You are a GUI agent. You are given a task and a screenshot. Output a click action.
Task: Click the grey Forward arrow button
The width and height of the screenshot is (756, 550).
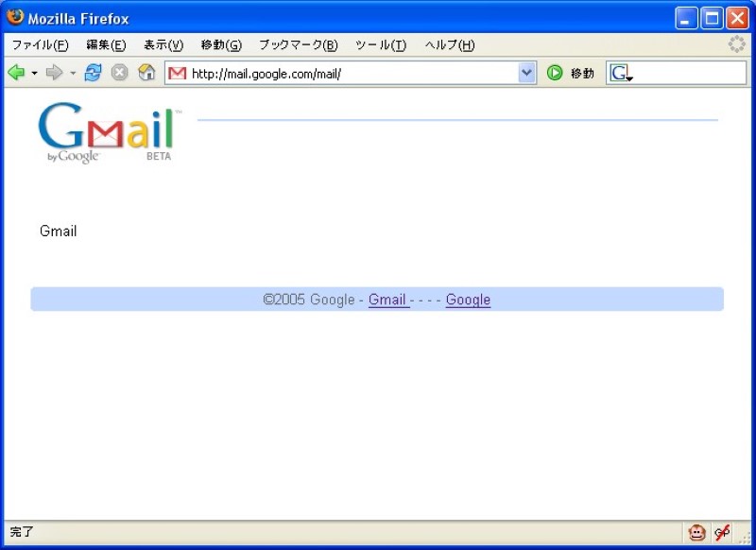coord(54,73)
